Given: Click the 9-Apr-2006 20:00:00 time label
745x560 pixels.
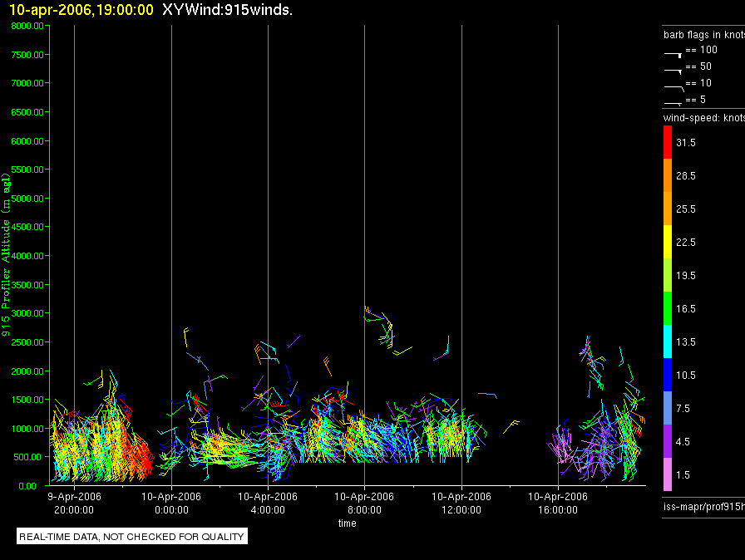Looking at the screenshot, I should point(74,503).
